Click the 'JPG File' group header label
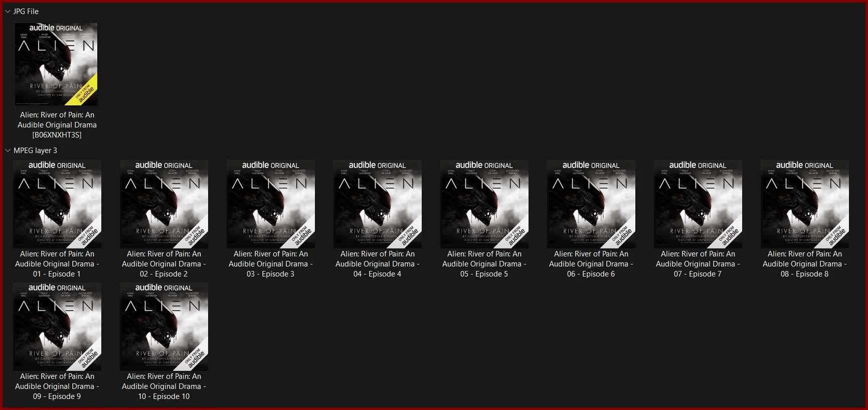 point(26,11)
